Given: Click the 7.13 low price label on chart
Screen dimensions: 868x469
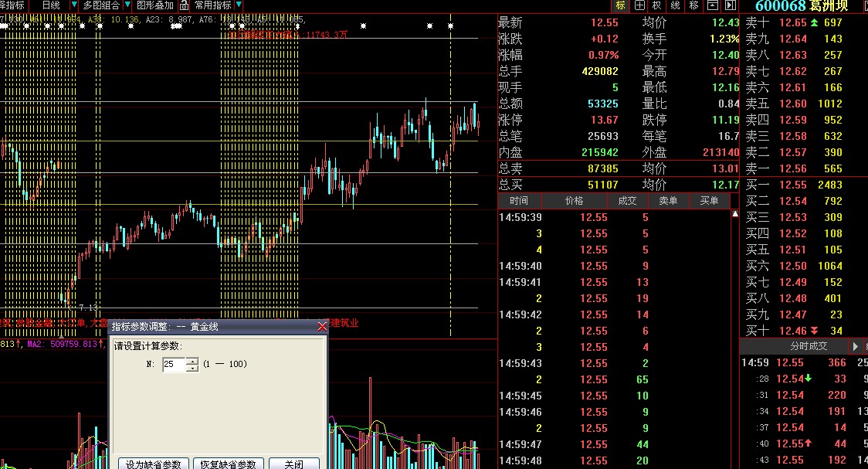Looking at the screenshot, I should coord(87,308).
